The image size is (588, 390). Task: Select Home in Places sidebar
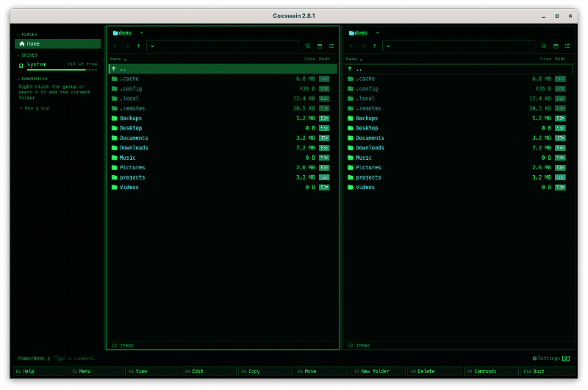tap(58, 44)
